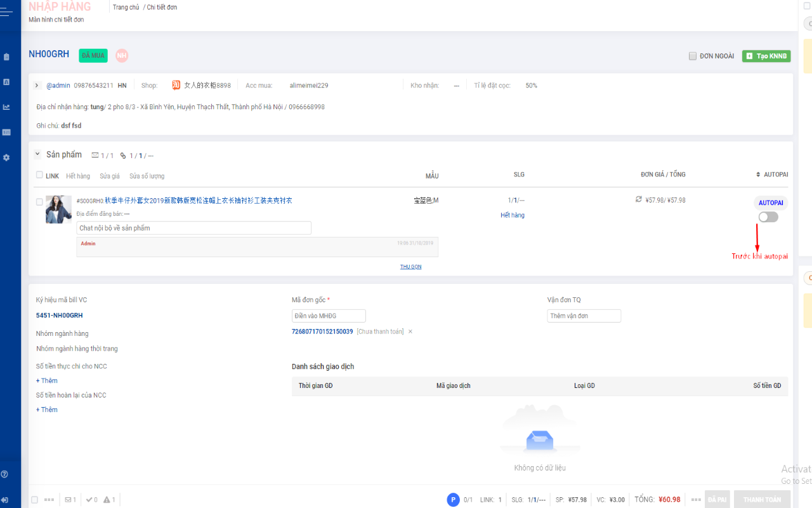Open the orders clipboard icon in sidebar
The width and height of the screenshot is (812, 508).
click(x=6, y=56)
